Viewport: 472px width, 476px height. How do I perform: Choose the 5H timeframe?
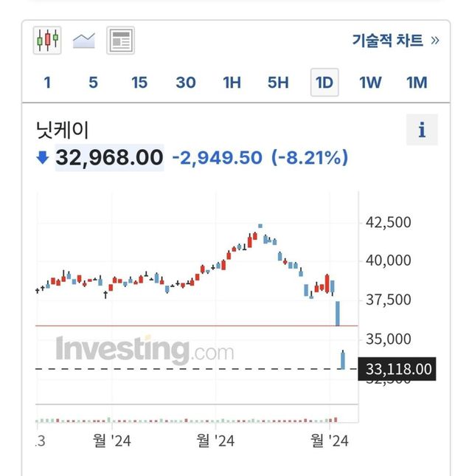[x=278, y=83]
